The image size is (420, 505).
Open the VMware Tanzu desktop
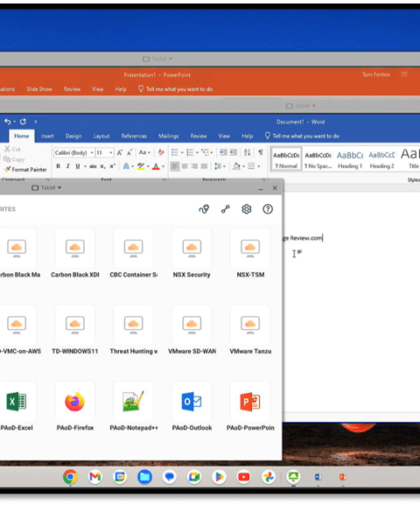point(250,325)
